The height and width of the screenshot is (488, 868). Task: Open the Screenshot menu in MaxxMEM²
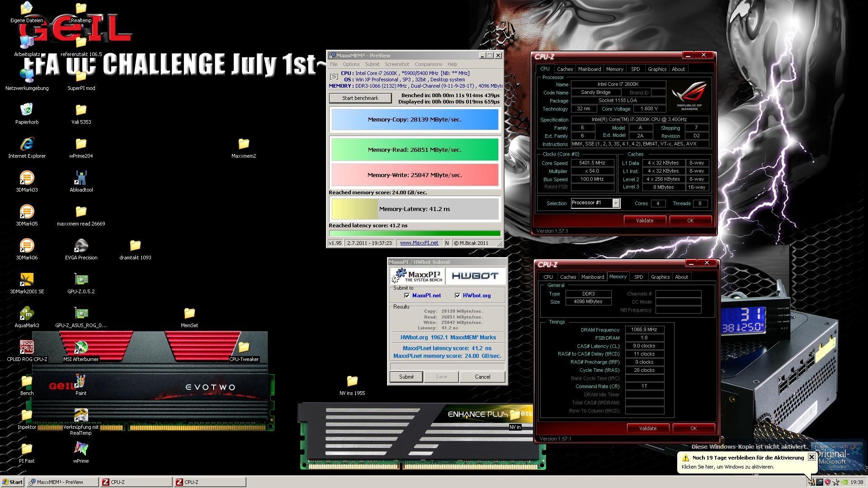[396, 64]
